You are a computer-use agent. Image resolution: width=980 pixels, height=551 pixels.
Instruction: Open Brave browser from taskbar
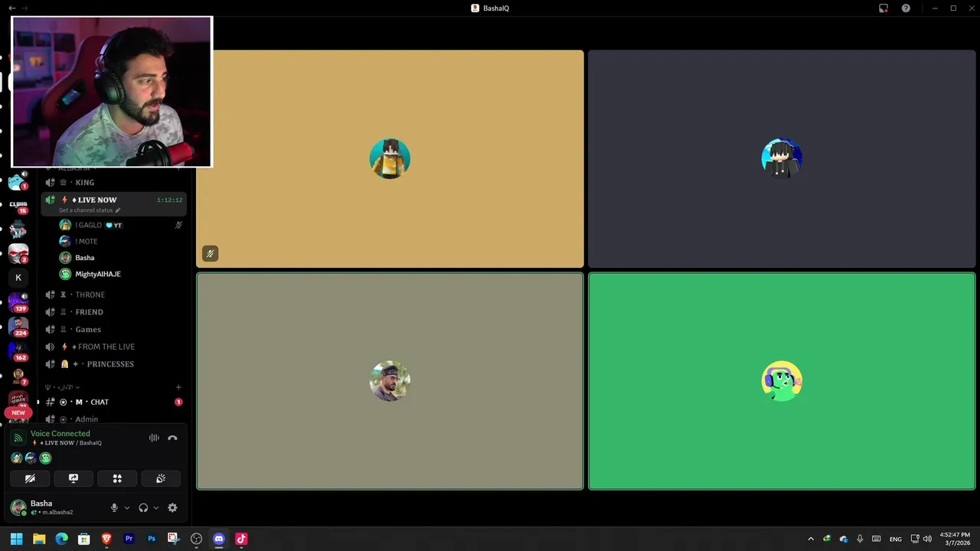pos(106,539)
